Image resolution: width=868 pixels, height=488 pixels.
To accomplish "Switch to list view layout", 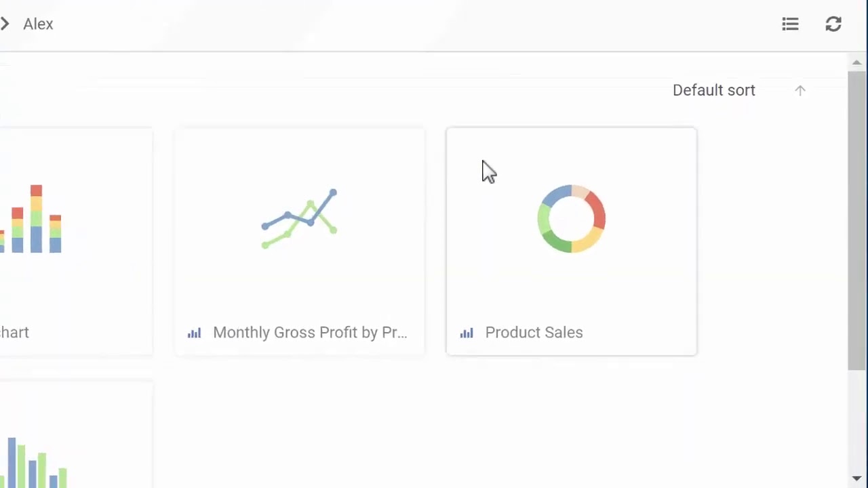I will point(790,24).
